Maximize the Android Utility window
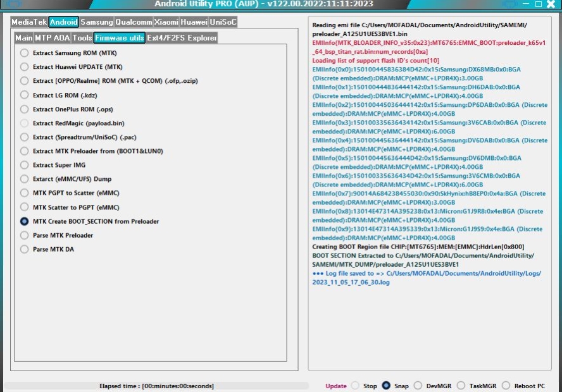This screenshot has width=562, height=392. point(539,4)
